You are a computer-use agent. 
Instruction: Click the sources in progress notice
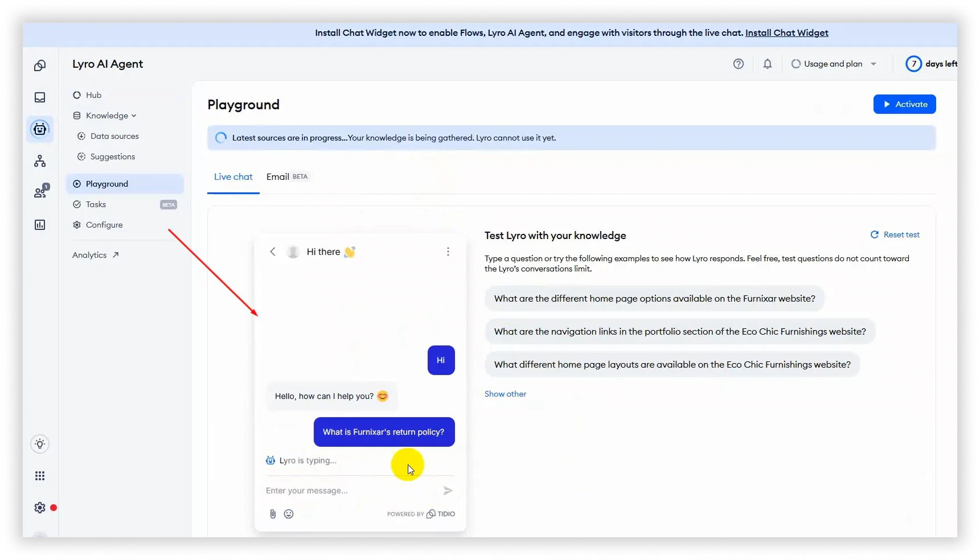click(571, 138)
